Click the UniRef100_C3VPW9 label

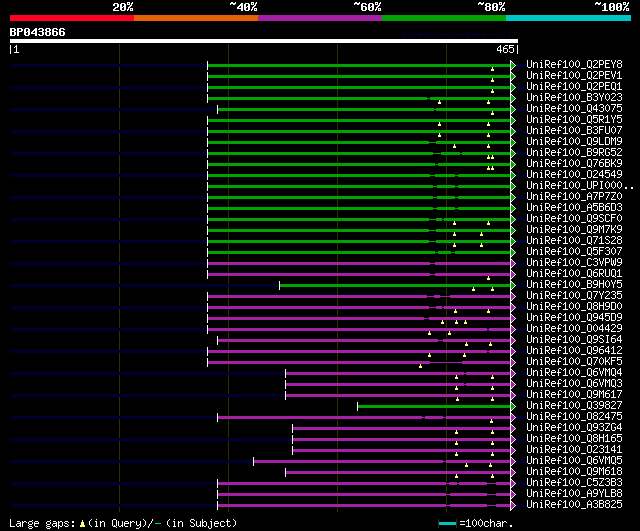574,263
